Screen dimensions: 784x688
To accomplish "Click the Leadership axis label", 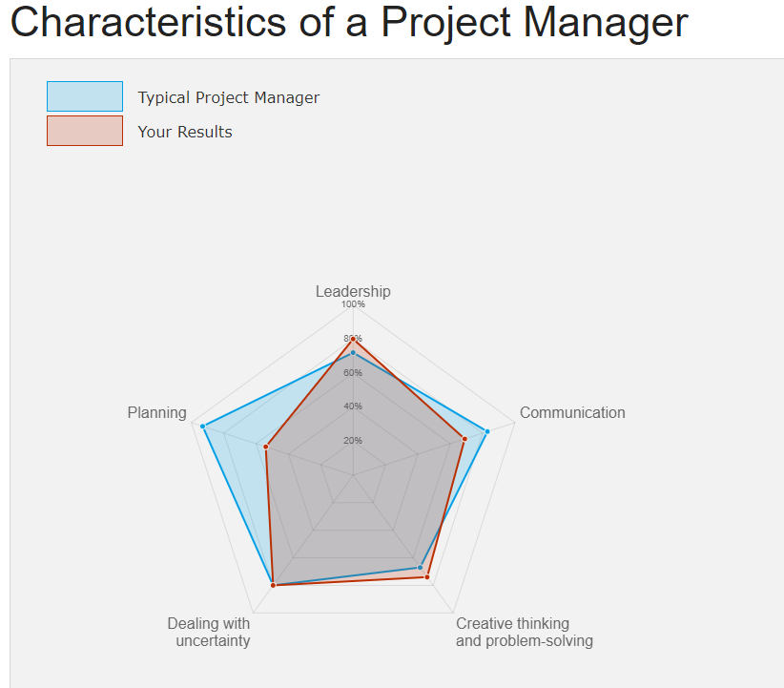I will coord(353,291).
